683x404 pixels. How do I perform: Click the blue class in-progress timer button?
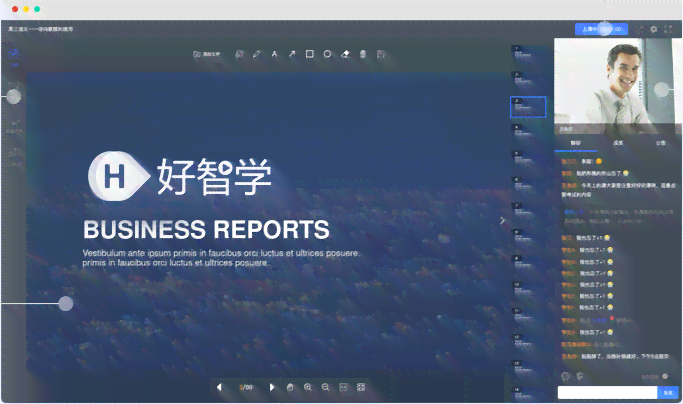[x=601, y=29]
